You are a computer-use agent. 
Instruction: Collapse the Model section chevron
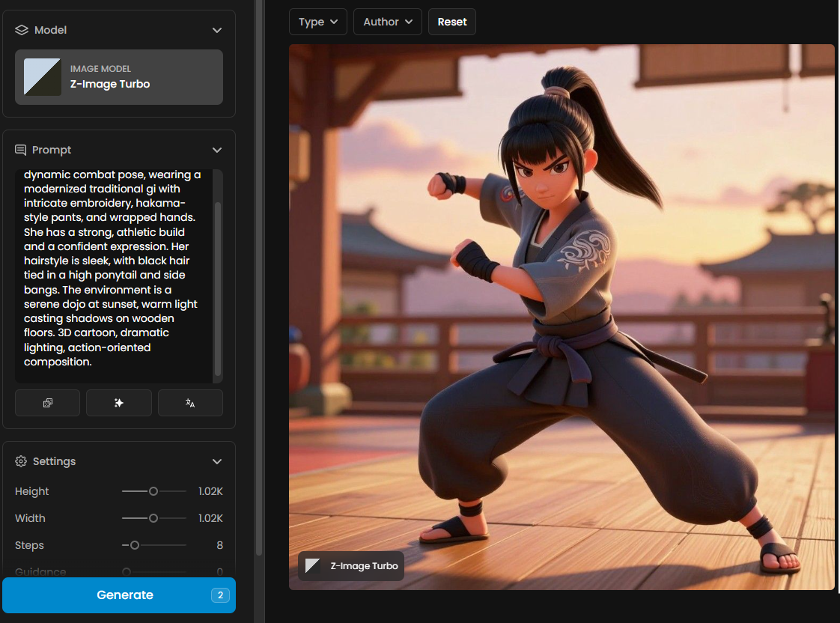pyautogui.click(x=217, y=30)
